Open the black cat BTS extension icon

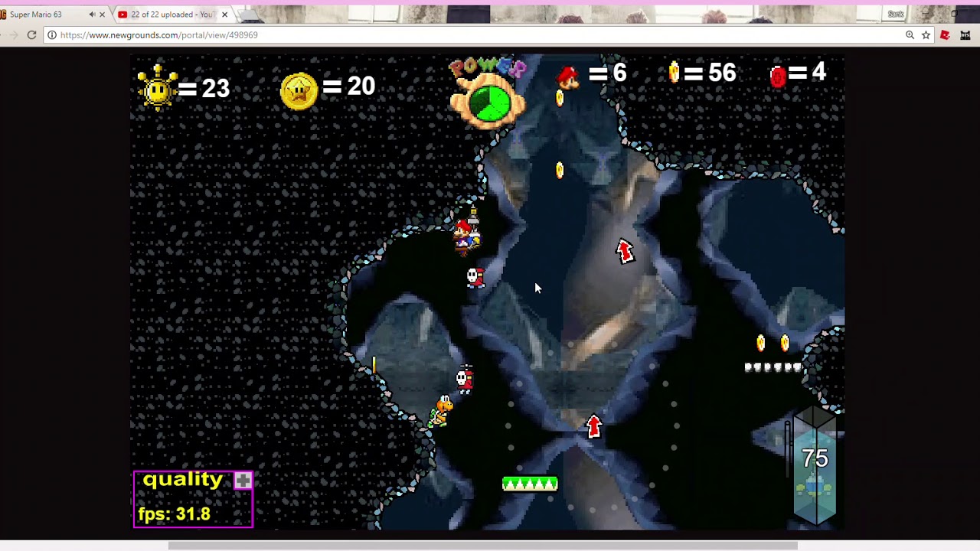coord(965,35)
